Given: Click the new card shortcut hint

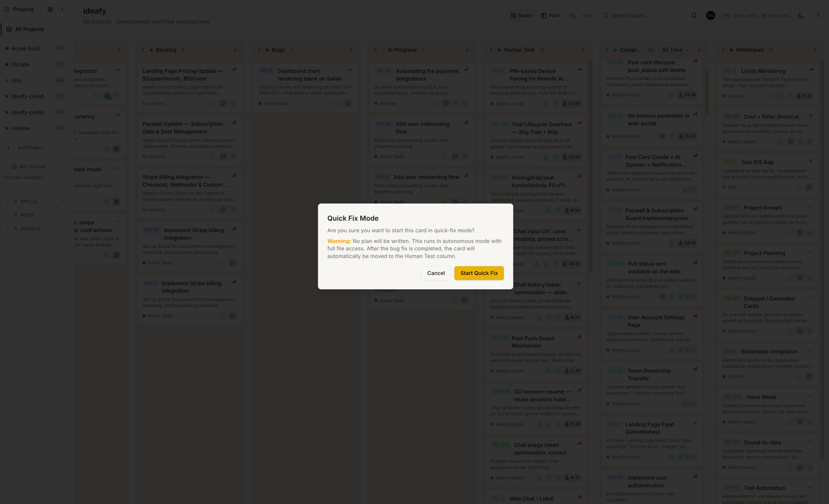Looking at the screenshot, I should click(x=775, y=16).
